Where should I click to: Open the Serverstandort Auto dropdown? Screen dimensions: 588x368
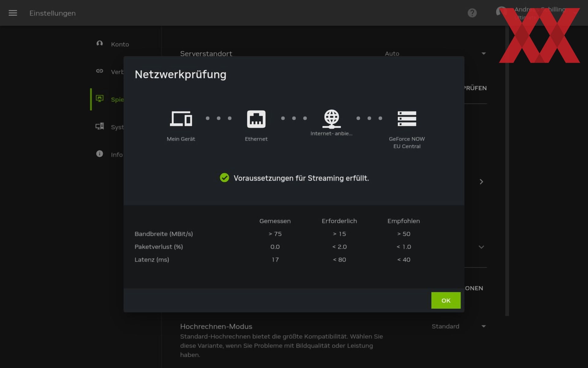(x=435, y=53)
